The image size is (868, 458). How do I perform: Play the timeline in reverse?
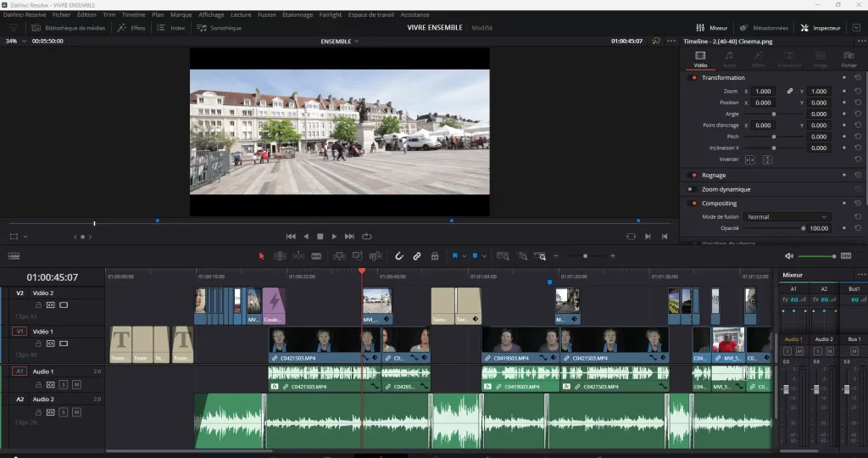tap(306, 237)
